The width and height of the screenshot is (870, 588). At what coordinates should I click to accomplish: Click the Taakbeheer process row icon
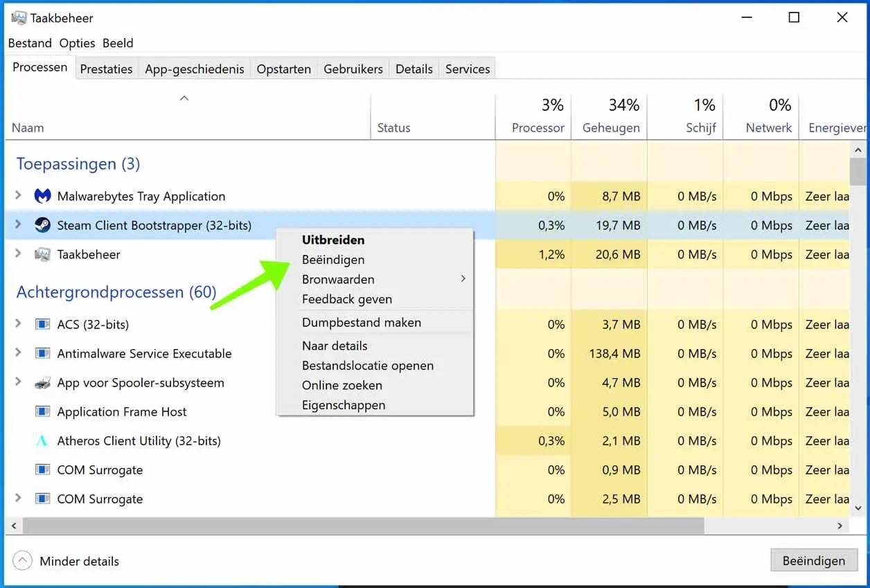point(42,254)
